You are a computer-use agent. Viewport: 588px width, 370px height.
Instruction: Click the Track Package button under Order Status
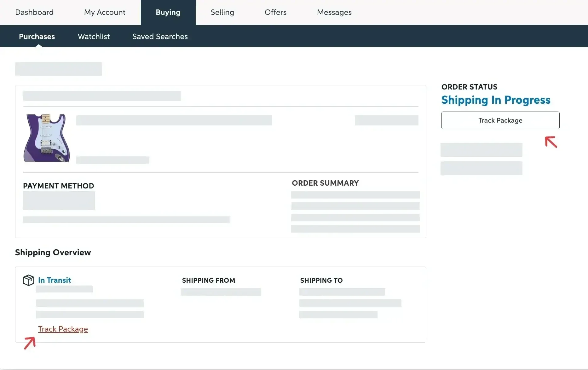(500, 120)
